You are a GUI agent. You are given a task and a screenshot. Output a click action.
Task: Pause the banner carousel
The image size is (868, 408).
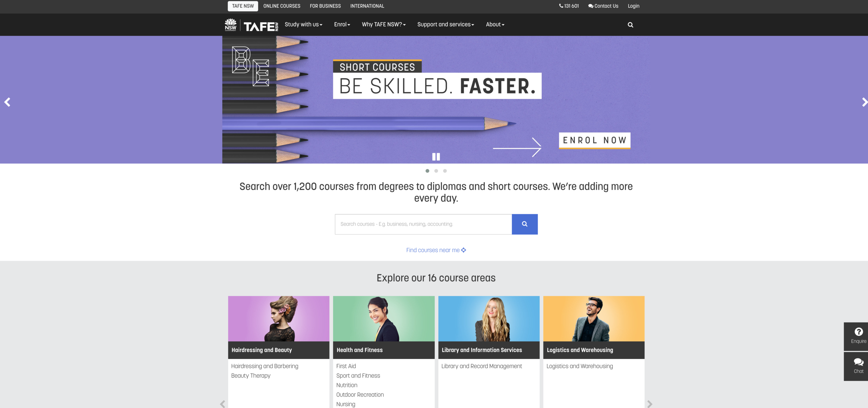(x=436, y=157)
